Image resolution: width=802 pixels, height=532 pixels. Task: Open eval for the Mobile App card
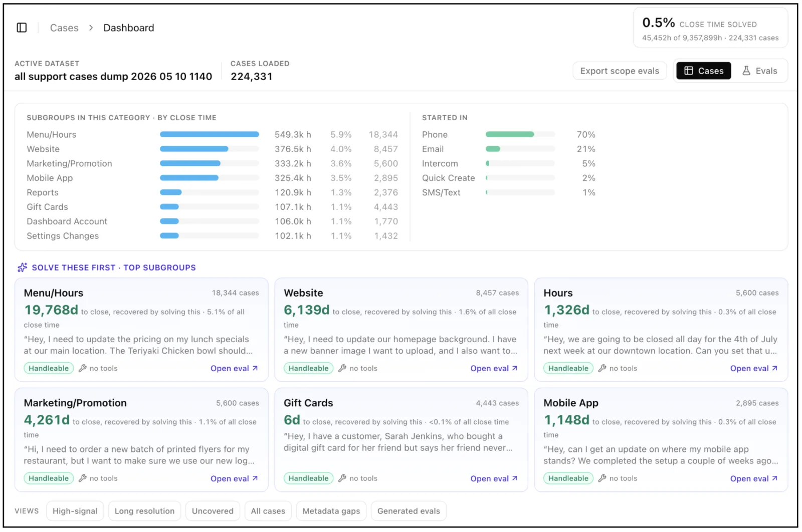click(754, 478)
